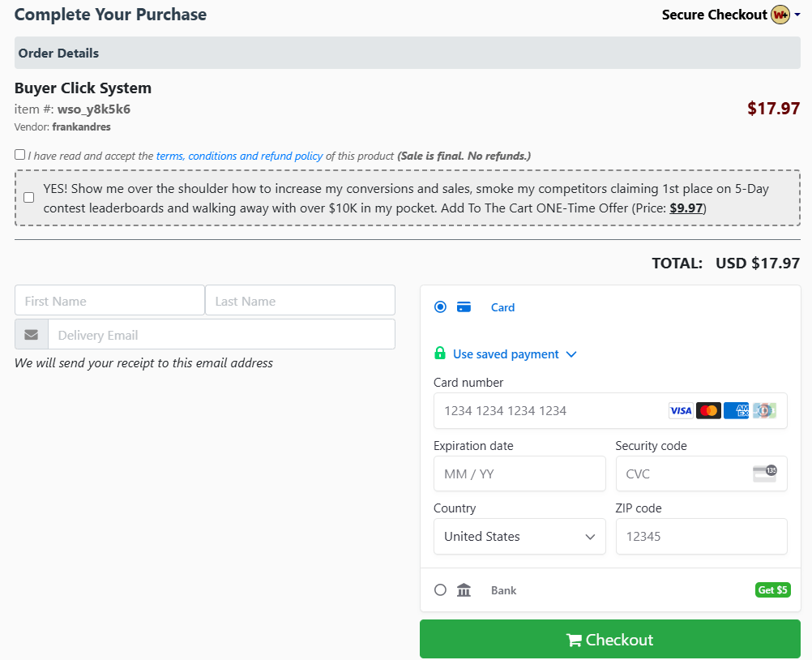This screenshot has height=660, width=812.
Task: Click the Warrior Plus W+ logo icon
Action: (780, 15)
